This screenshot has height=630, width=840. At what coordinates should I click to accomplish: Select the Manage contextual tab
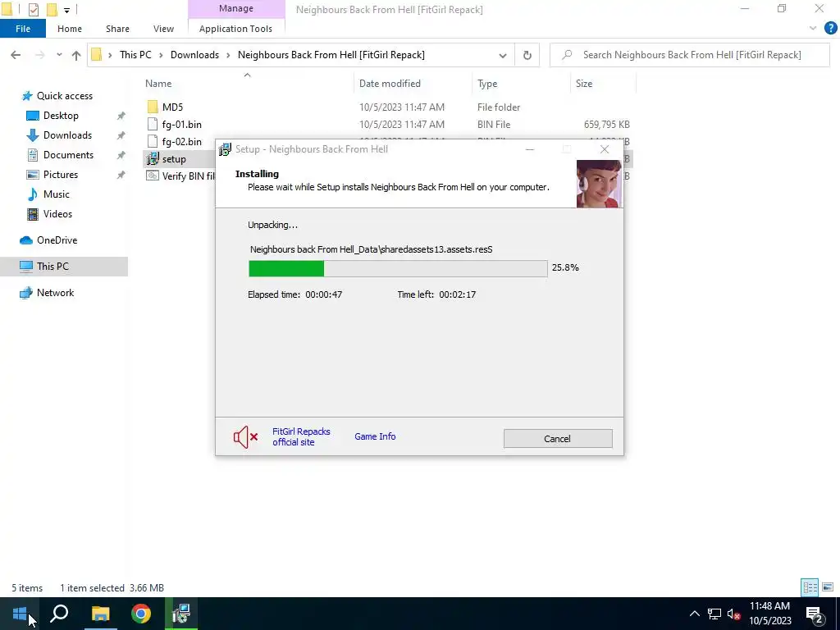coord(236,8)
